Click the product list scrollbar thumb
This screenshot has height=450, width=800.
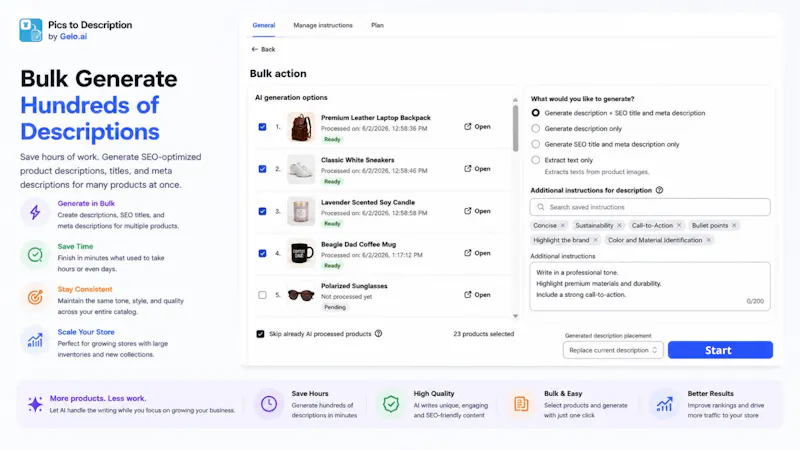coord(515,128)
